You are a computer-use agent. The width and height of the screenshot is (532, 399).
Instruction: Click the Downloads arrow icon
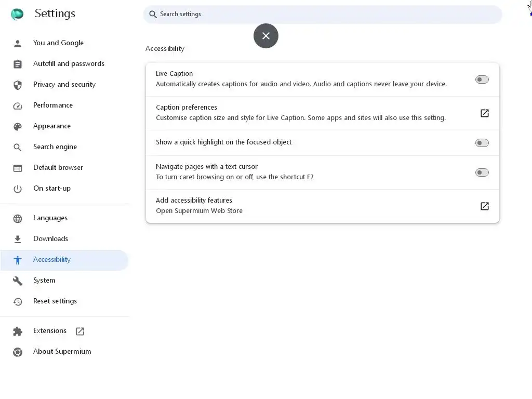click(18, 239)
